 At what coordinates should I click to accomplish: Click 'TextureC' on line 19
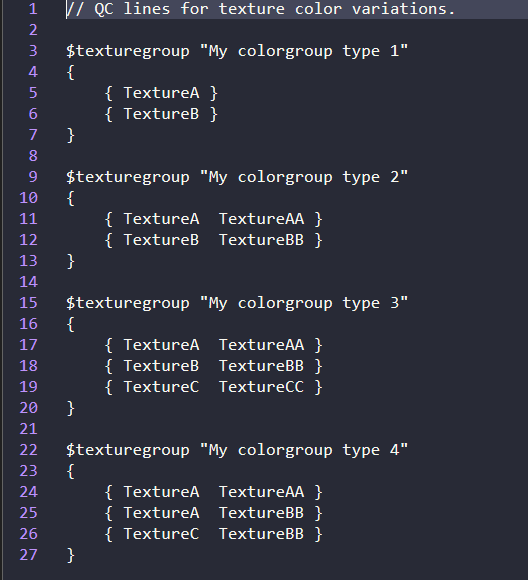[x=161, y=387]
